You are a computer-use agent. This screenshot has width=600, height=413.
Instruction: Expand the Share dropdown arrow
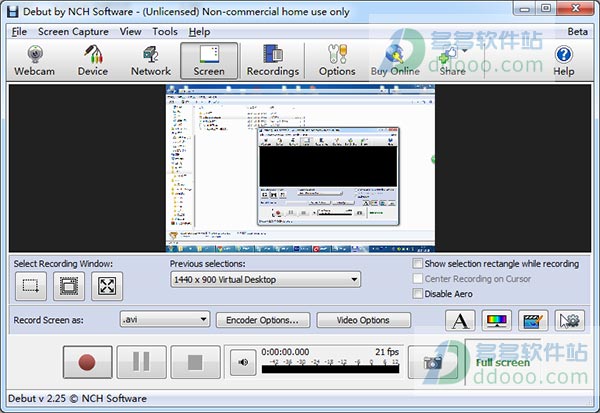[465, 51]
